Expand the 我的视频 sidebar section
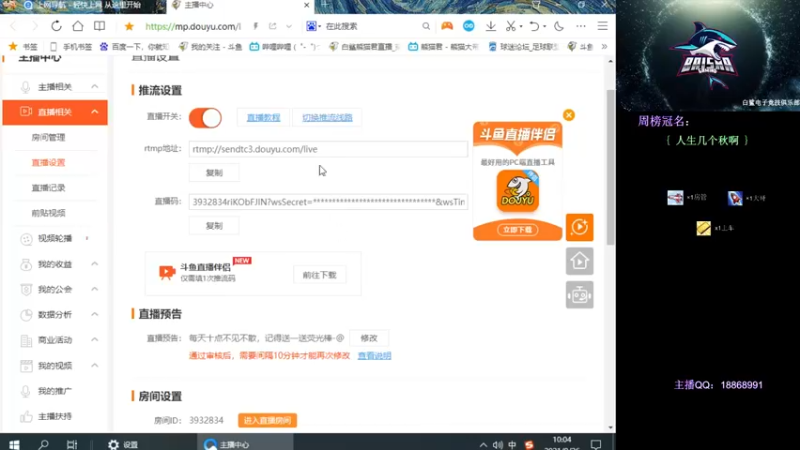This screenshot has height=450, width=800. point(95,365)
